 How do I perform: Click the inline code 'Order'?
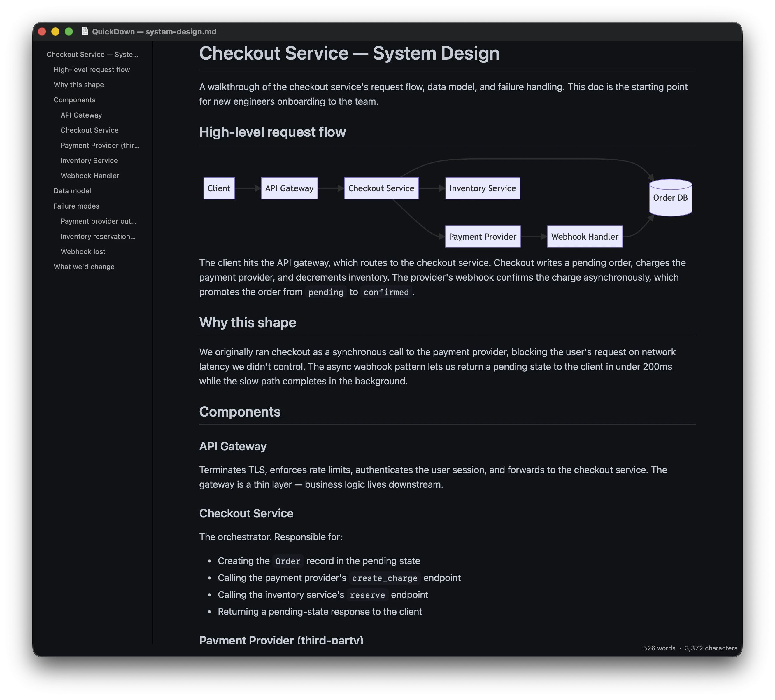pos(287,561)
